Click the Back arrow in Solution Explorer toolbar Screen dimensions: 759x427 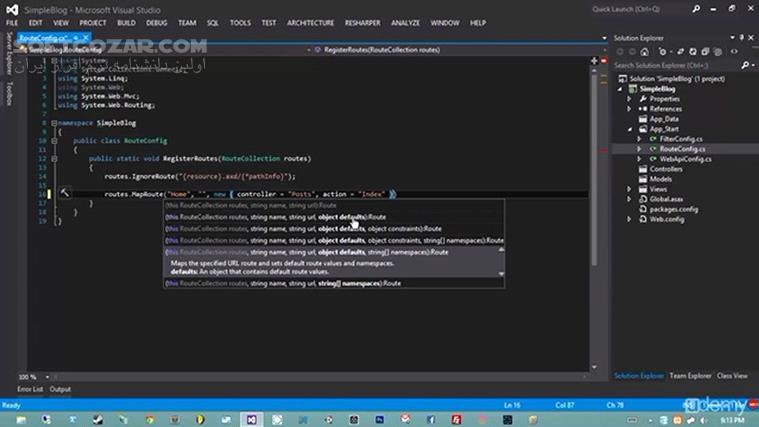pyautogui.click(x=620, y=52)
